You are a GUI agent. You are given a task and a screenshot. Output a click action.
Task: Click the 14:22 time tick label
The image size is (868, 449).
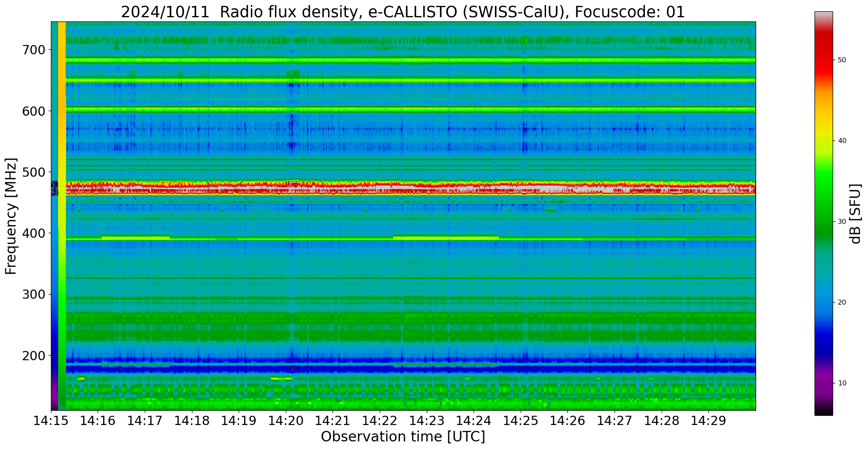click(x=380, y=420)
